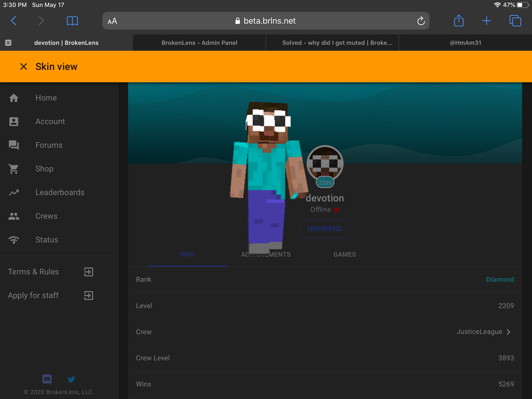Open the Shop cart icon

14,169
